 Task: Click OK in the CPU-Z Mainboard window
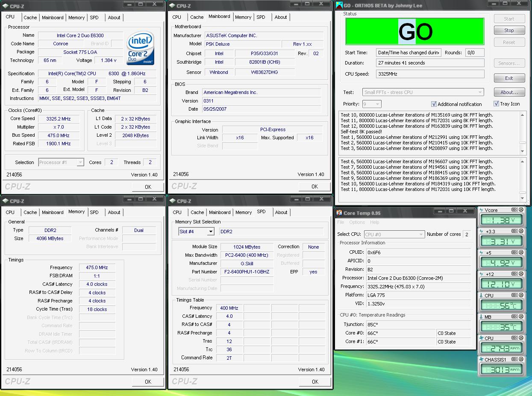(x=314, y=186)
